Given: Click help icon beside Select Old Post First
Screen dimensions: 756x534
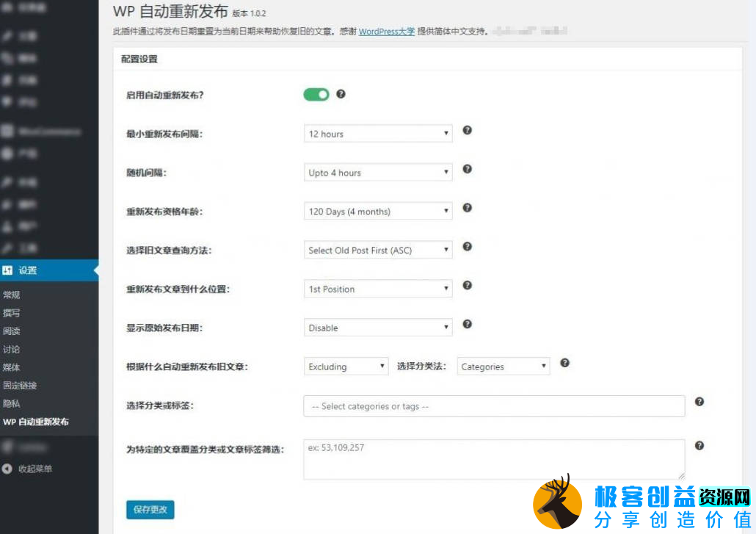Looking at the screenshot, I should pos(467,247).
